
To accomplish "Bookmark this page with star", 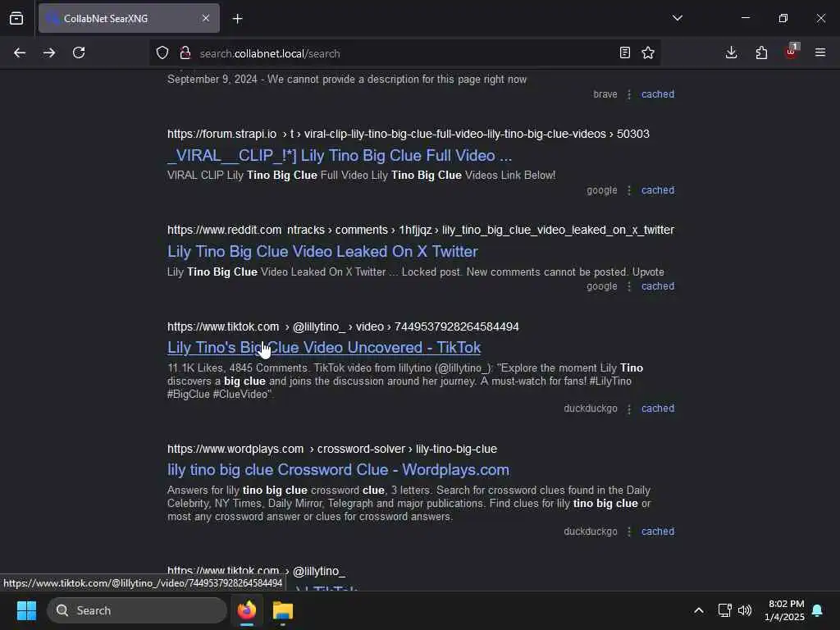I will tap(648, 53).
